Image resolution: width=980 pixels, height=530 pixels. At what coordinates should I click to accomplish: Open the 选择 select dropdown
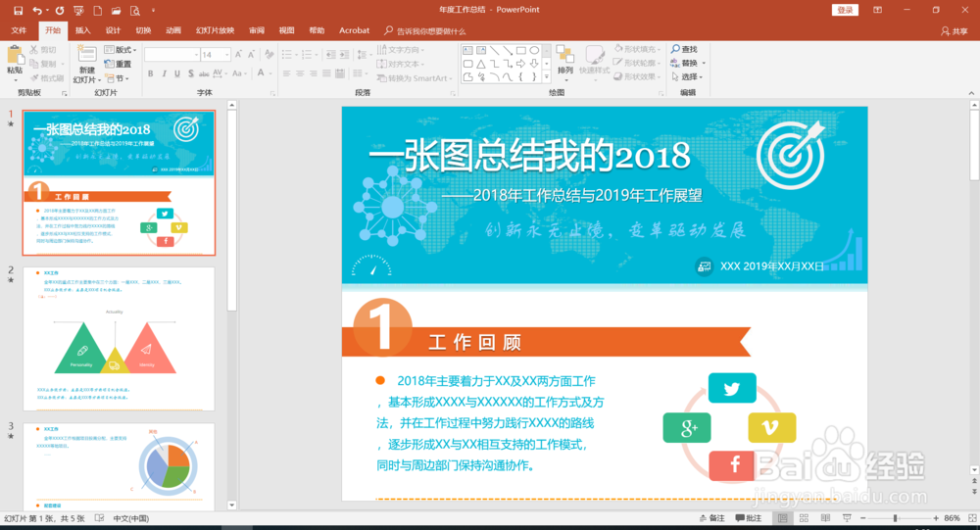pos(687,76)
